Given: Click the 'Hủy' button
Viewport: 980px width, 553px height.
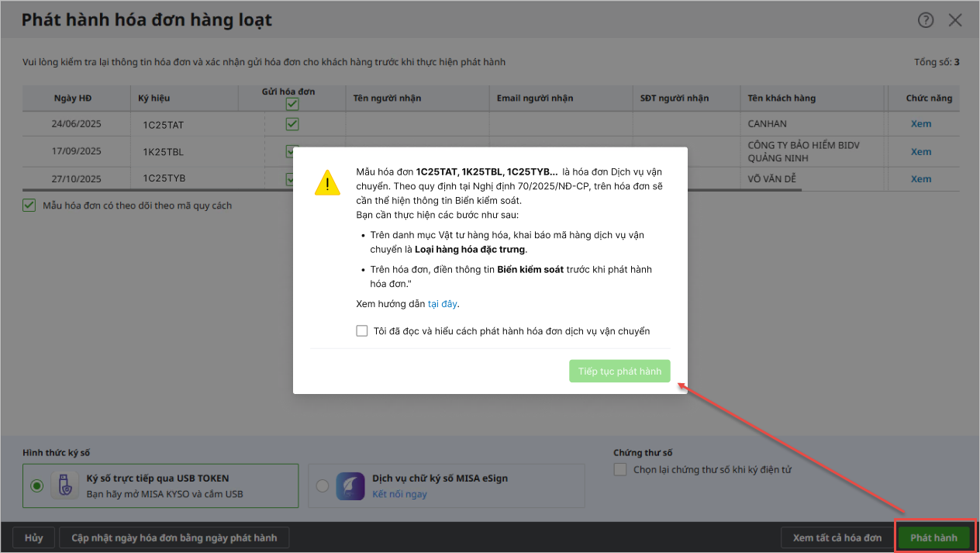Looking at the screenshot, I should (33, 537).
